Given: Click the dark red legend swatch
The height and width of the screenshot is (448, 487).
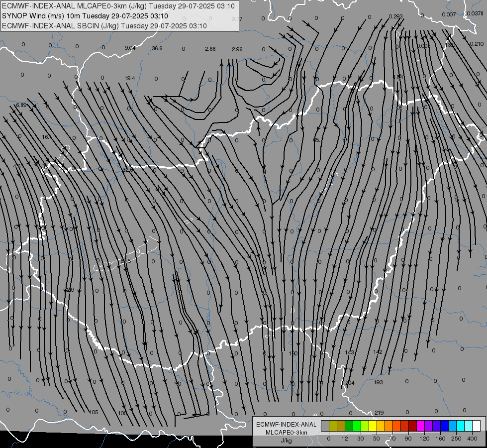Looking at the screenshot, I should tap(413, 426).
